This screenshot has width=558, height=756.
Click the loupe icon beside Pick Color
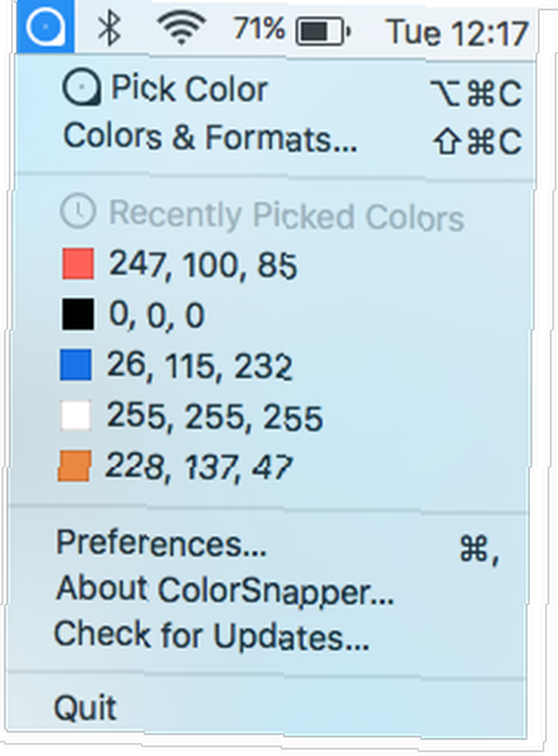[82, 88]
